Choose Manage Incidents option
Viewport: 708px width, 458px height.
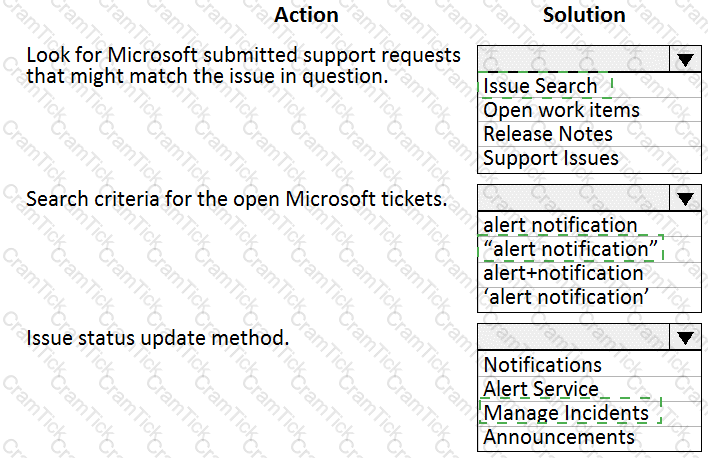click(589, 413)
